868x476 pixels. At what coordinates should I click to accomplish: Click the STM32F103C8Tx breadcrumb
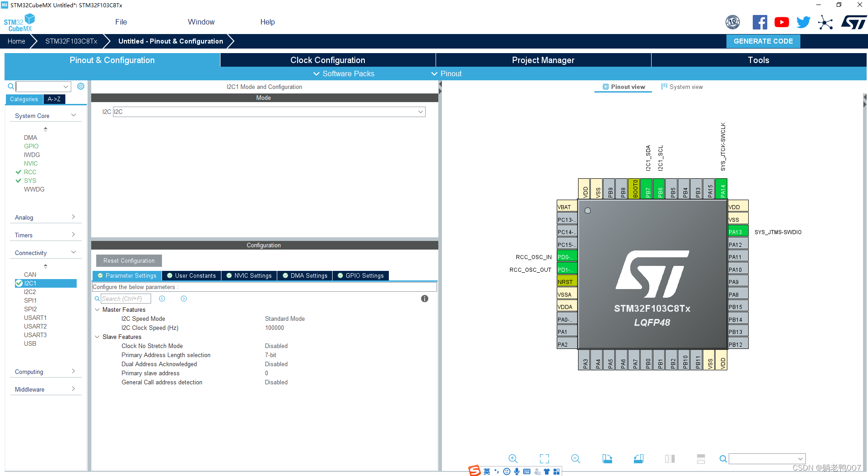71,41
